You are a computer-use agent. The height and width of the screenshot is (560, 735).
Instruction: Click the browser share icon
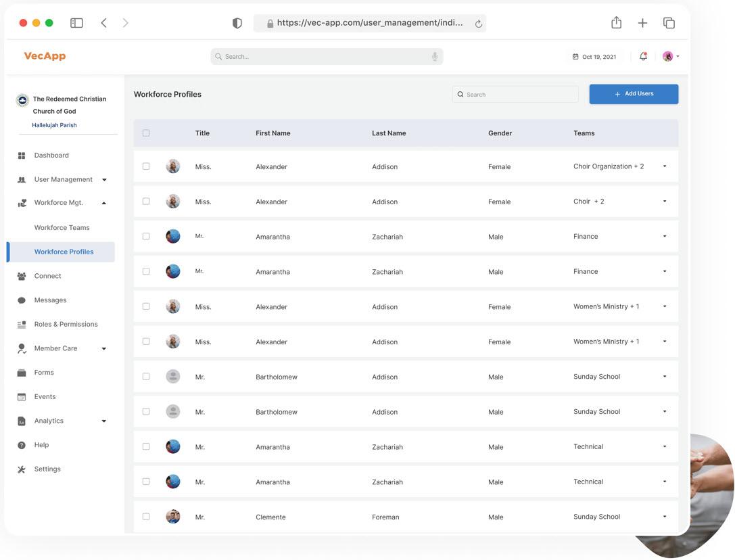(616, 23)
